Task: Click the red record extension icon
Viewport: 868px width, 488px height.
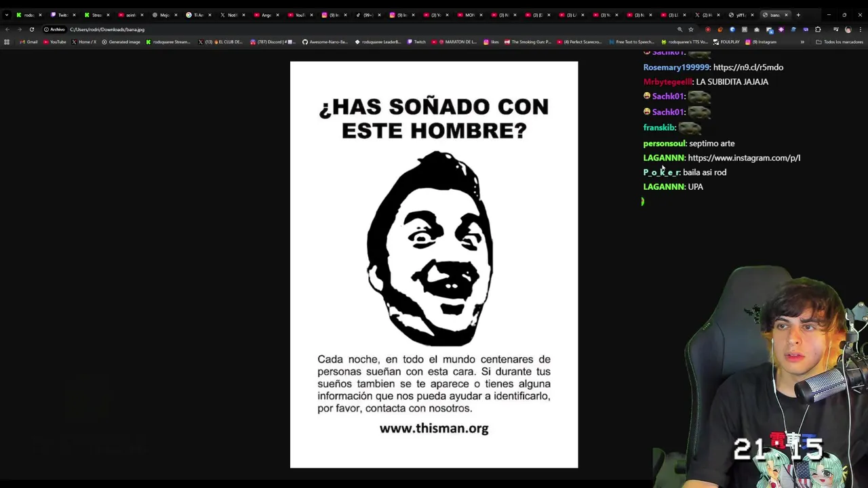Action: coord(708,29)
